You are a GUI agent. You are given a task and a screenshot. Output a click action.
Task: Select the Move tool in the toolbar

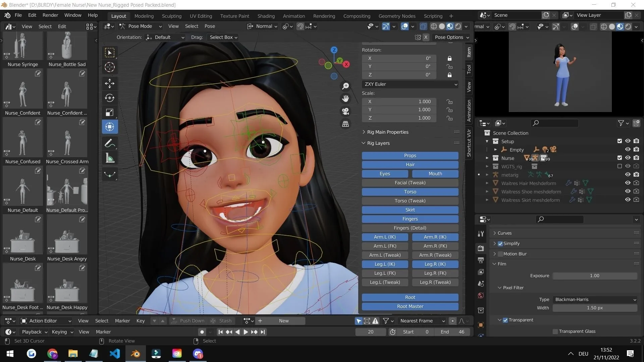(109, 83)
